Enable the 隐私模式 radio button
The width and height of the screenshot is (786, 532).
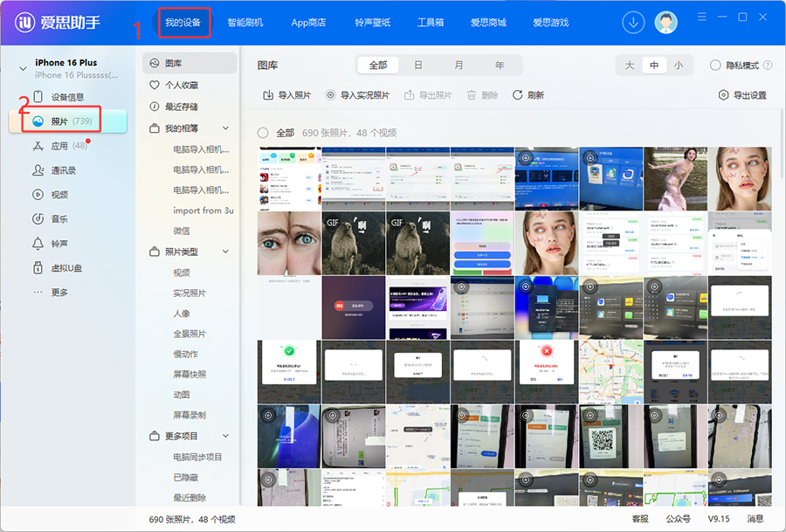(x=715, y=66)
